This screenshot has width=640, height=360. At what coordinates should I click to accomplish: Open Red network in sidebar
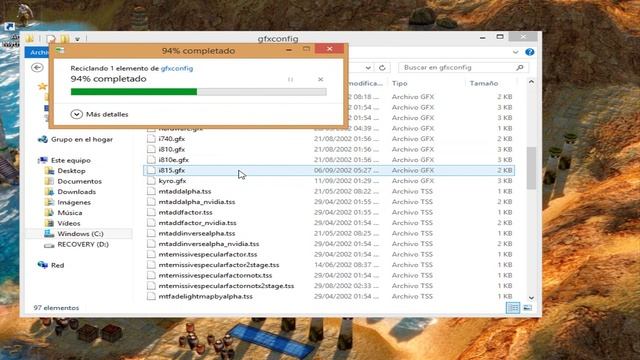[57, 265]
